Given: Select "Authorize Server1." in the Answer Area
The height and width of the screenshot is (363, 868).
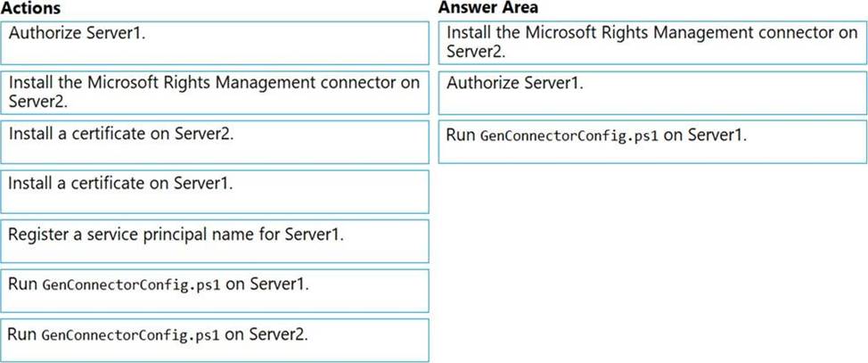Looking at the screenshot, I should 652,92.
